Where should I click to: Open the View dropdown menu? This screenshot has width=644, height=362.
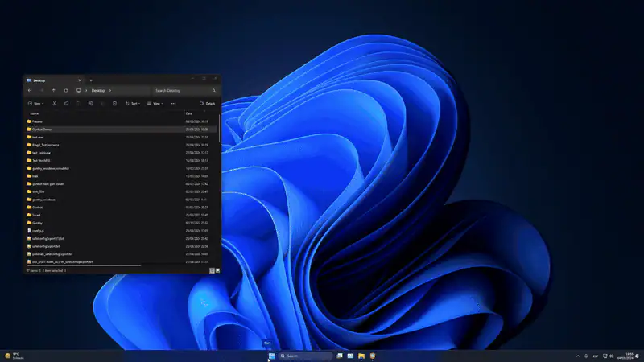(155, 104)
